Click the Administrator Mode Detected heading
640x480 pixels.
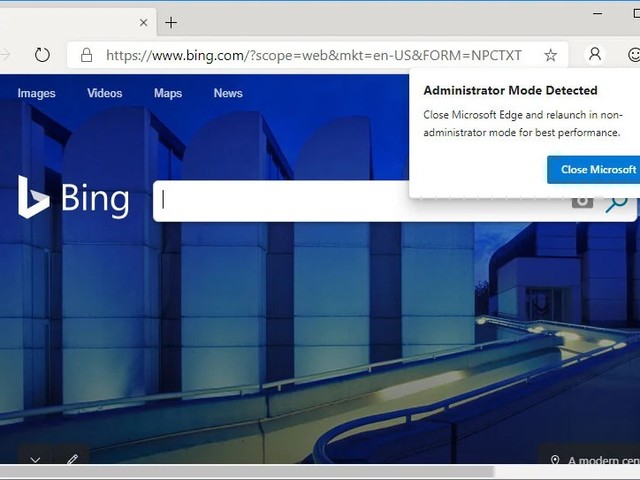(510, 90)
